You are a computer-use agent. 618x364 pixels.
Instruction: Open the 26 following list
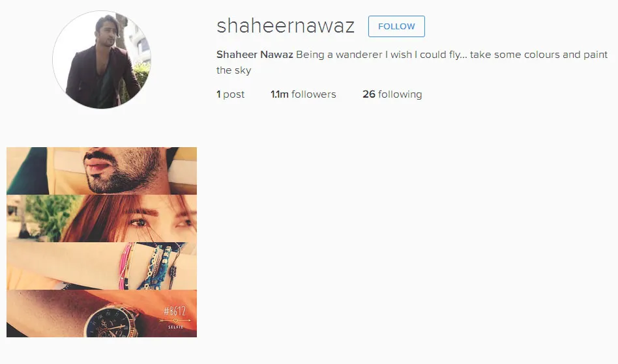(392, 94)
